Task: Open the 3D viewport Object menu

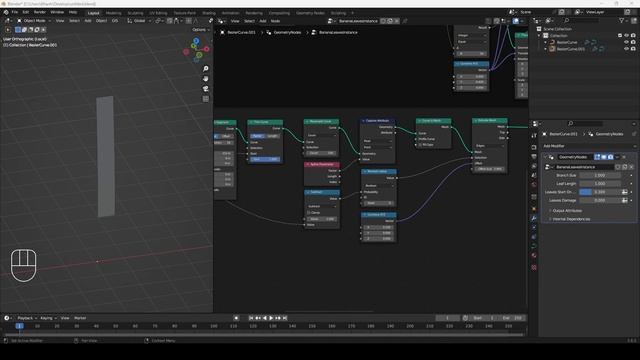Action: click(x=101, y=20)
